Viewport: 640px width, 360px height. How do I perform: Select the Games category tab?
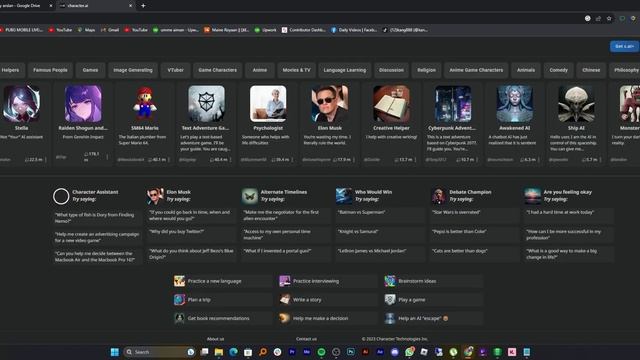point(90,70)
